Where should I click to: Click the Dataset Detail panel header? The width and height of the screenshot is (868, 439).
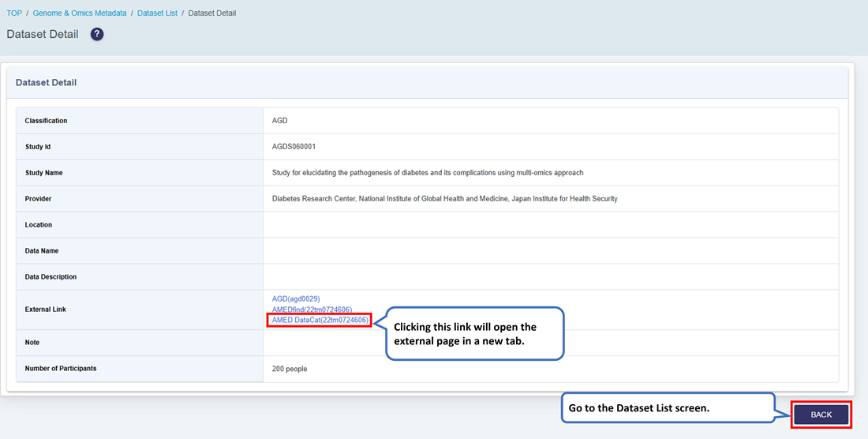pyautogui.click(x=46, y=83)
